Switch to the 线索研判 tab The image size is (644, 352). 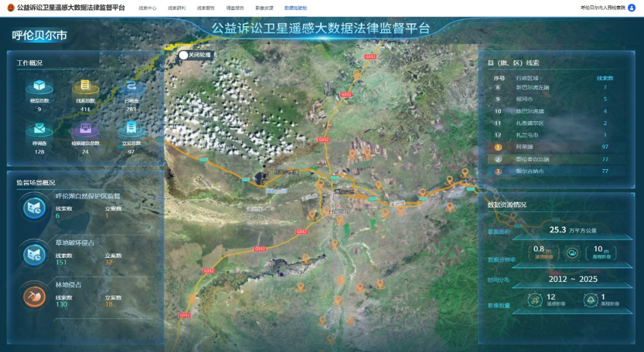177,8
